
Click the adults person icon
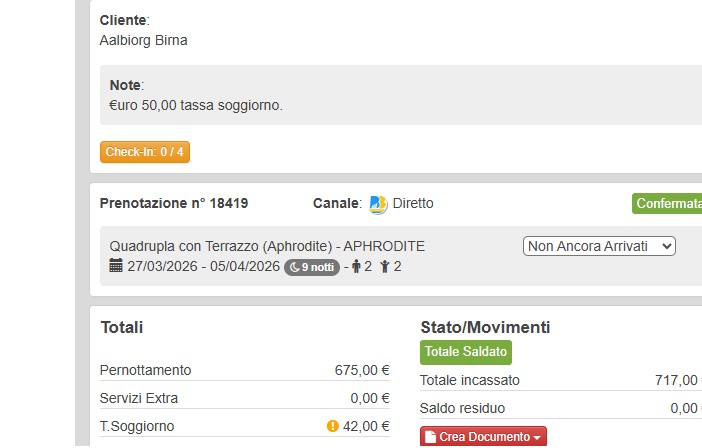(x=356, y=267)
